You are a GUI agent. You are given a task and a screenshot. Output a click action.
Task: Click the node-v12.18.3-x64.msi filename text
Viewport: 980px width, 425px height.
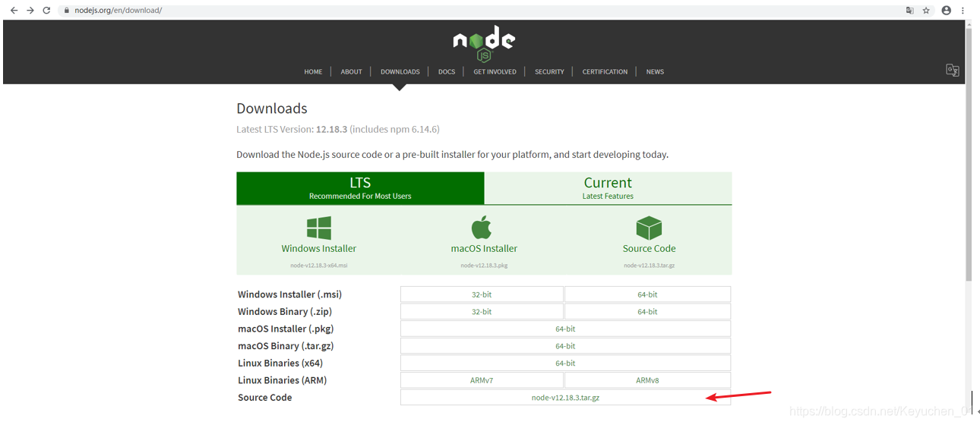tap(319, 266)
